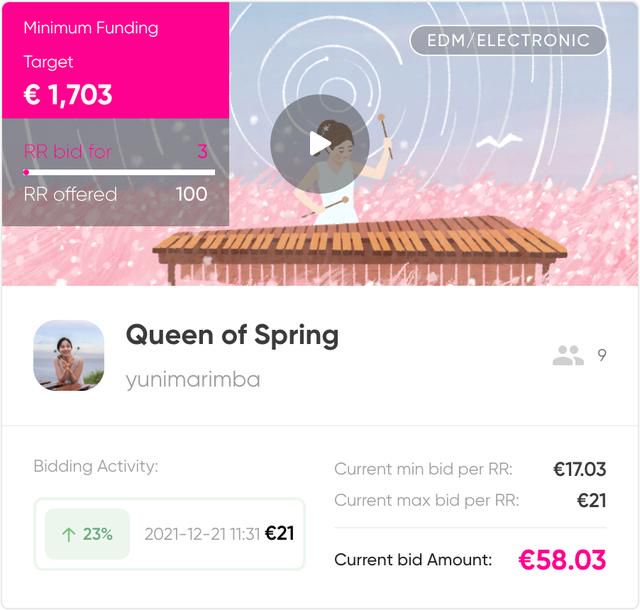Viewport: 640px width, 610px height.
Task: Click the green 23% increase badge
Action: (87, 534)
